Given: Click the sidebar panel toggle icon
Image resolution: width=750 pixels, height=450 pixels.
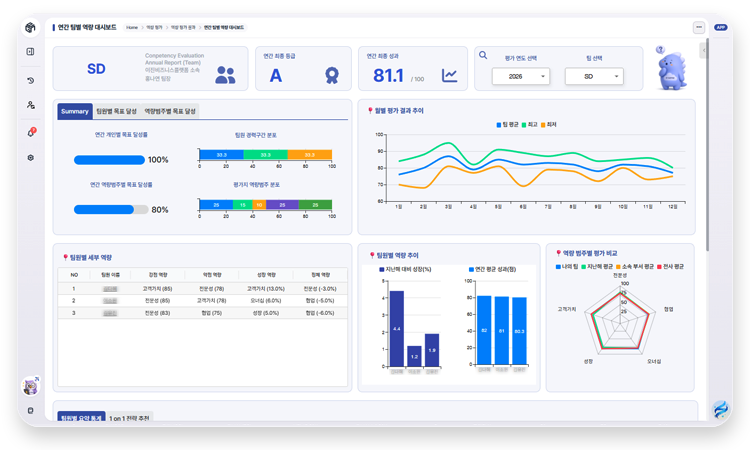Looking at the screenshot, I should tap(30, 52).
